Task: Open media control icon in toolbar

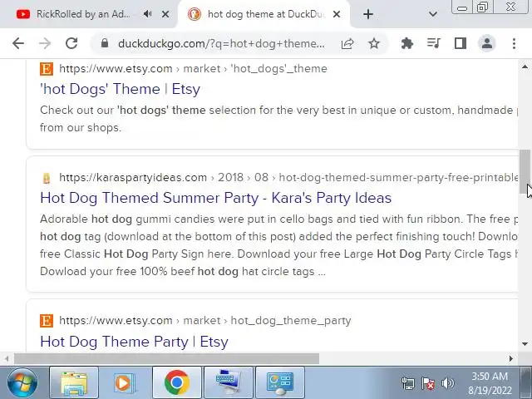Action: 434,43
